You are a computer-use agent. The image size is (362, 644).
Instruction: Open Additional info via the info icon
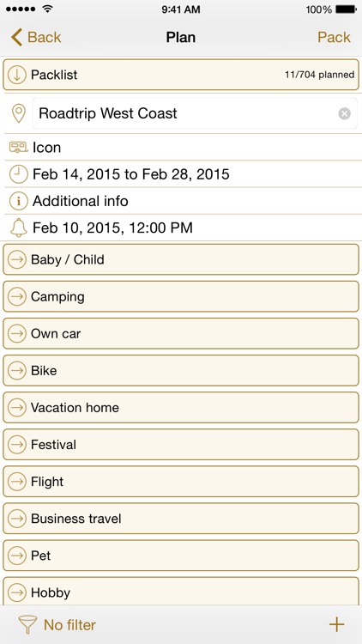point(19,201)
